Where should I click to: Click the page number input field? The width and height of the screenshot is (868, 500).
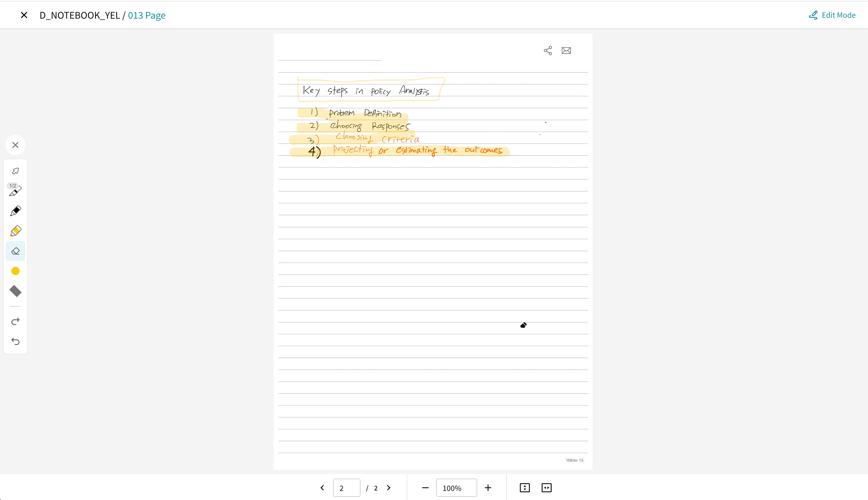(x=347, y=488)
